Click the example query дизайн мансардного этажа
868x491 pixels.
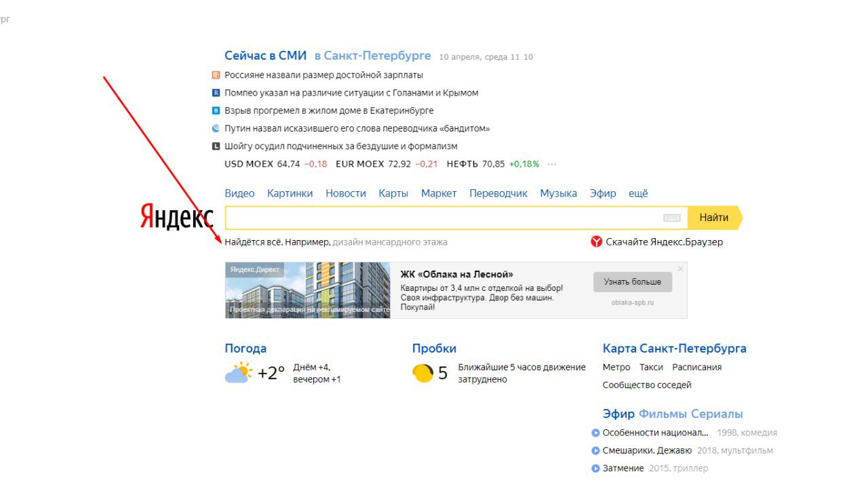390,242
